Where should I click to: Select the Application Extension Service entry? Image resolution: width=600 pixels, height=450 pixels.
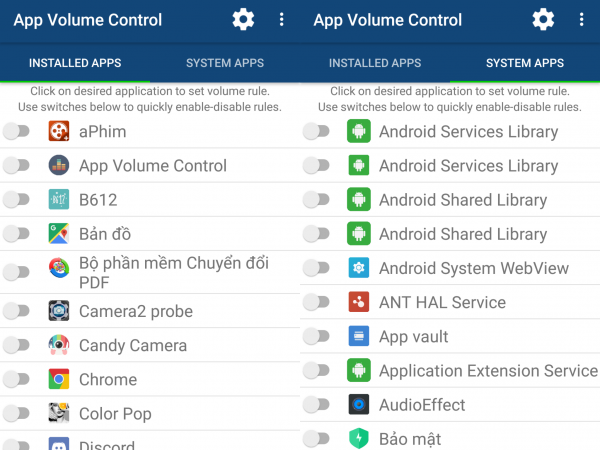tap(488, 371)
